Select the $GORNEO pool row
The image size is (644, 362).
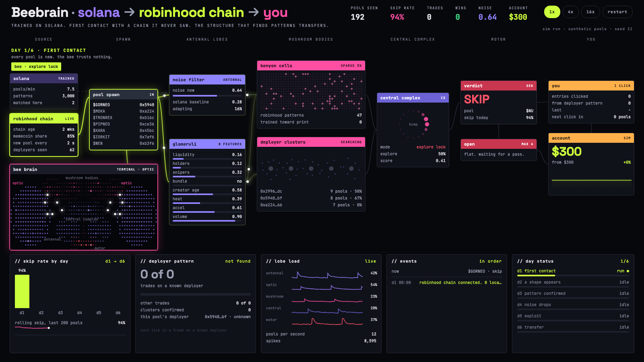point(124,105)
